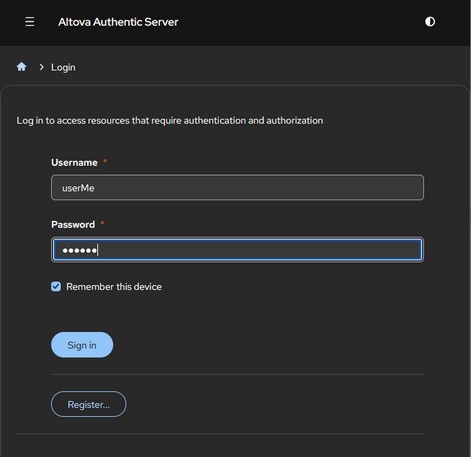Open the hamburger navigation menu
The image size is (471, 457).
point(30,22)
